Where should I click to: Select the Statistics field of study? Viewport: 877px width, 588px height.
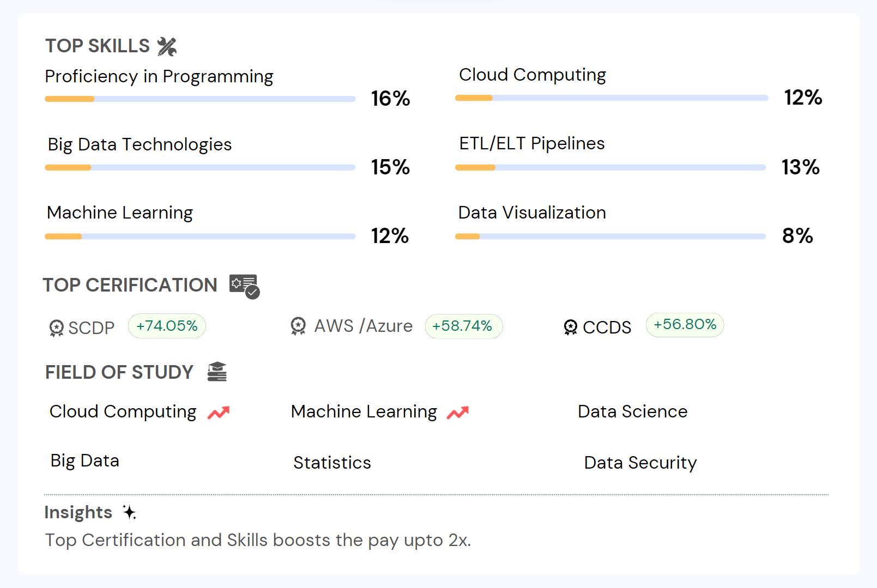(332, 463)
